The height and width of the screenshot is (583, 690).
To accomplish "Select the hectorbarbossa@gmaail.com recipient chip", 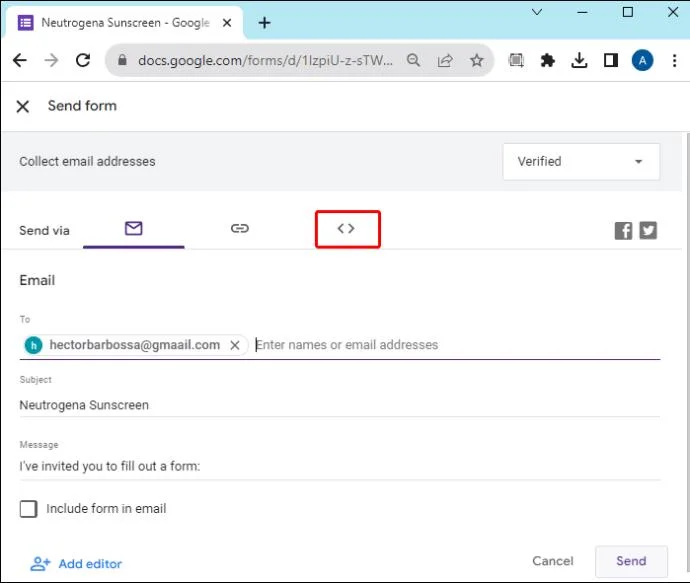I will coord(134,345).
